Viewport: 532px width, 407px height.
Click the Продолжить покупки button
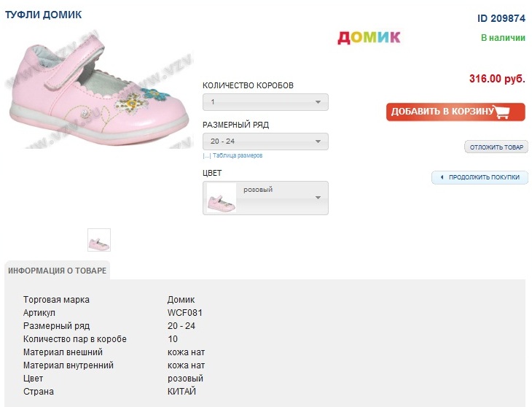(x=483, y=177)
